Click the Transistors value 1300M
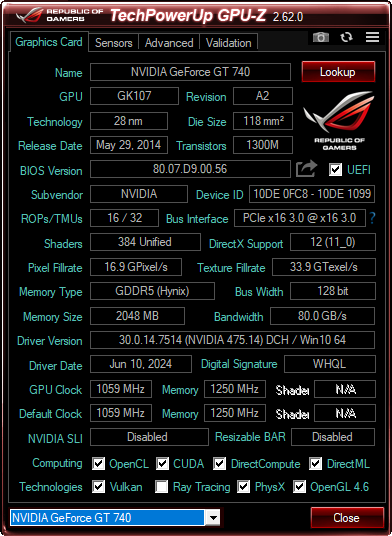Screen dimensions: 392x536 click(263, 145)
